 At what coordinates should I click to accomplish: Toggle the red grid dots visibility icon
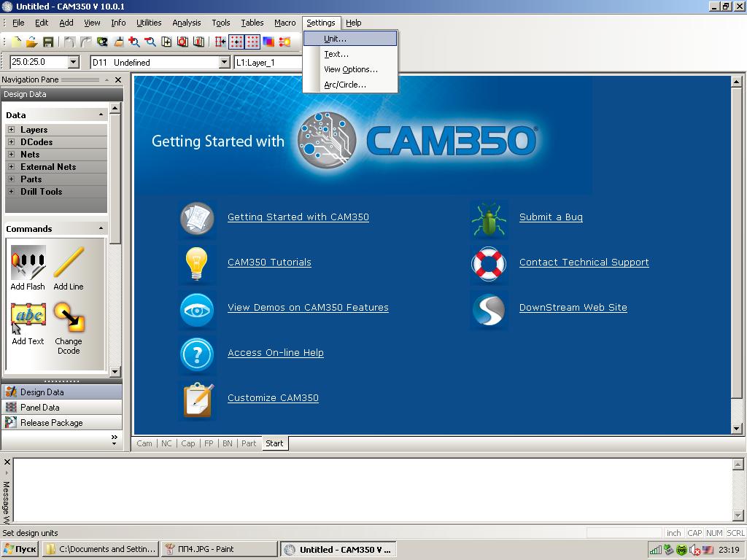(x=252, y=42)
